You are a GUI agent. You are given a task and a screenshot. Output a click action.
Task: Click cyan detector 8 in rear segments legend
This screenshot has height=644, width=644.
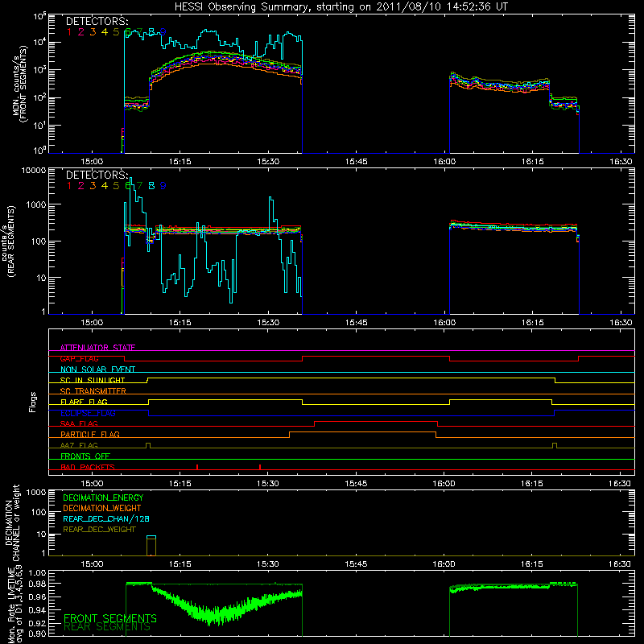(151, 186)
